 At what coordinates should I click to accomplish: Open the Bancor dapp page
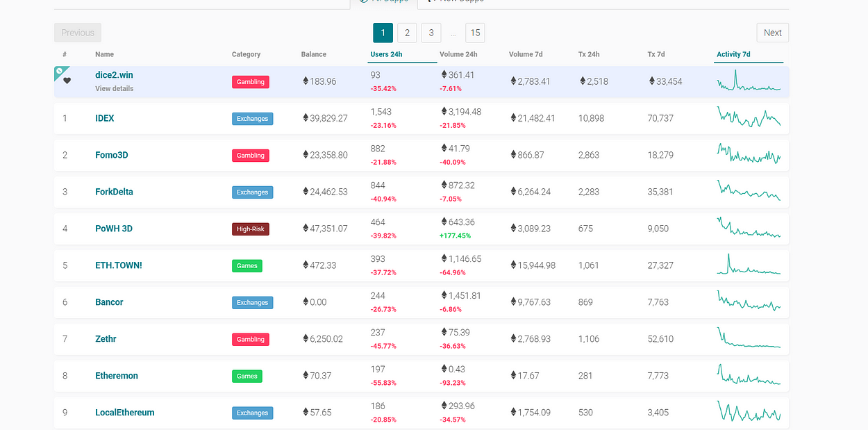coord(109,302)
